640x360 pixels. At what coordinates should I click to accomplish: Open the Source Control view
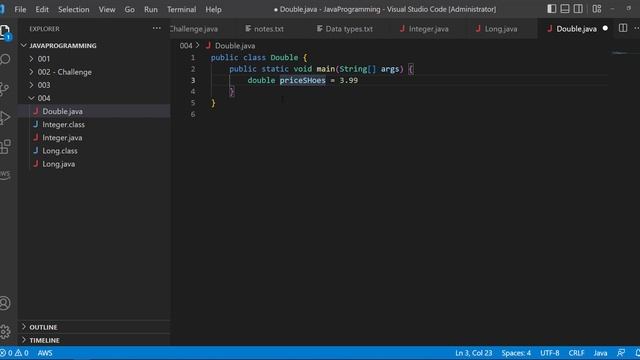pyautogui.click(x=5, y=89)
